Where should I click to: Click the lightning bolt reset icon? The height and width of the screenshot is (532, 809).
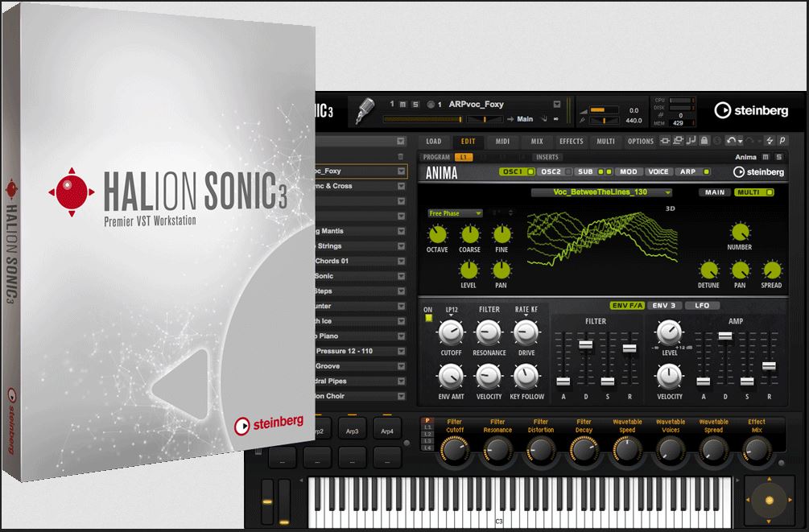pos(770,140)
